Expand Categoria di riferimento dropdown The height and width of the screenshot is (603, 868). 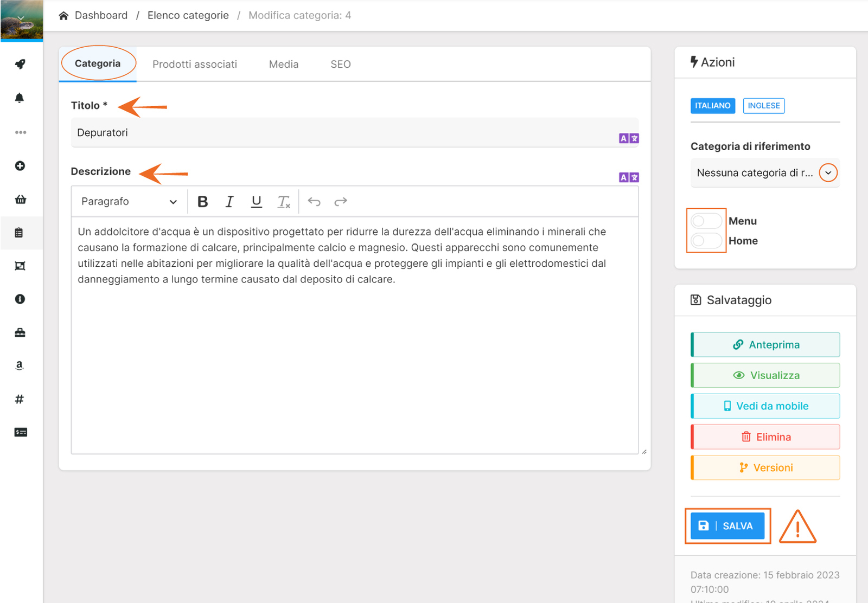[x=828, y=173]
